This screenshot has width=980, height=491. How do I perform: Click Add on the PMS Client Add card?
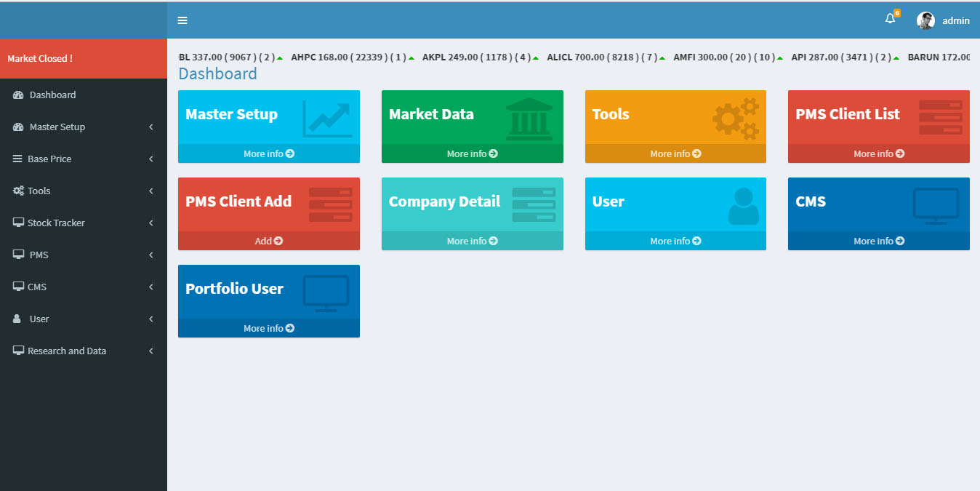[x=268, y=241]
